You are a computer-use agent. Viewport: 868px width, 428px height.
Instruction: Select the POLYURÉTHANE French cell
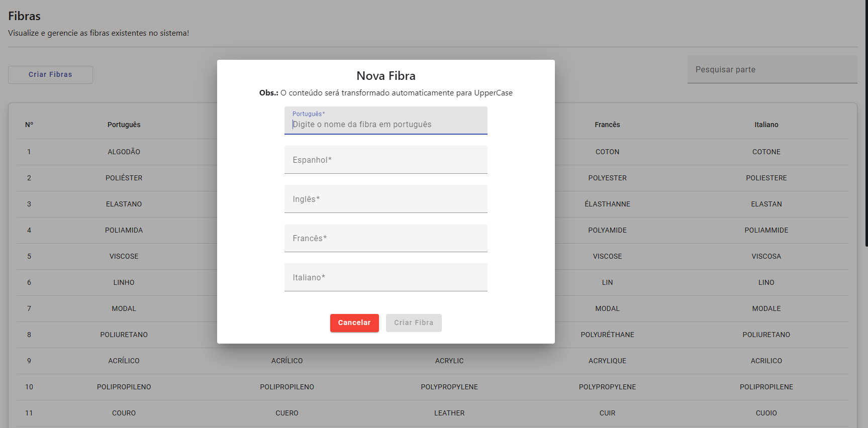607,335
